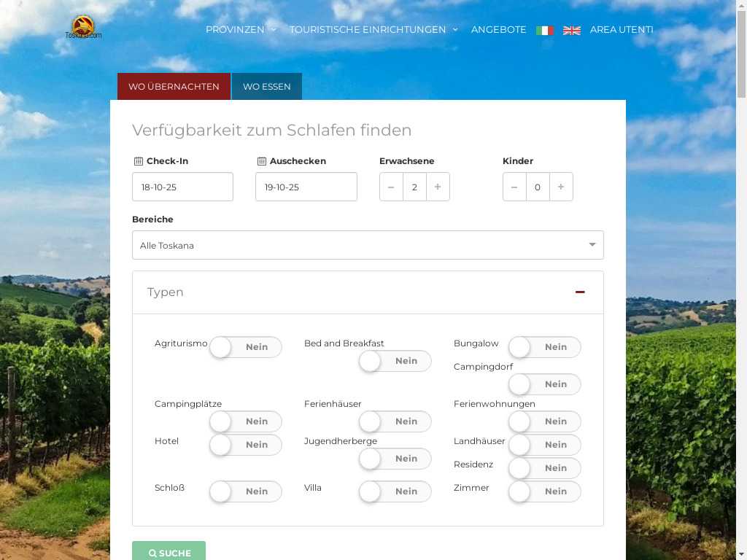This screenshot has height=560, width=747.
Task: Collapse the Typen panel minus icon
Action: tap(580, 292)
